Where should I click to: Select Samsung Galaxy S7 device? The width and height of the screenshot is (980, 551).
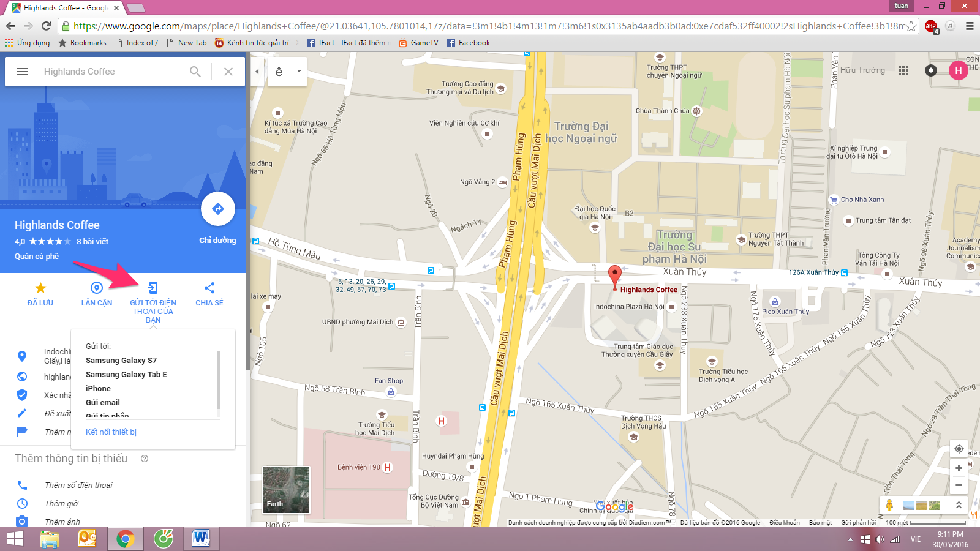click(121, 361)
